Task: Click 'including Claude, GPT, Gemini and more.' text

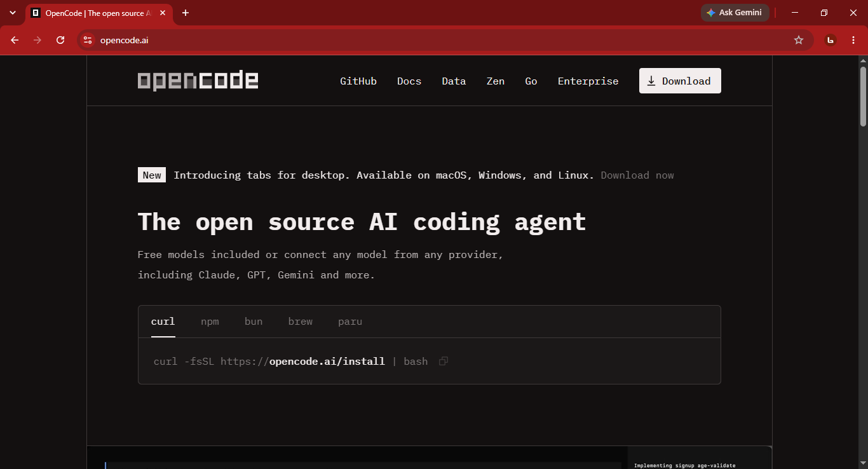Action: point(256,275)
